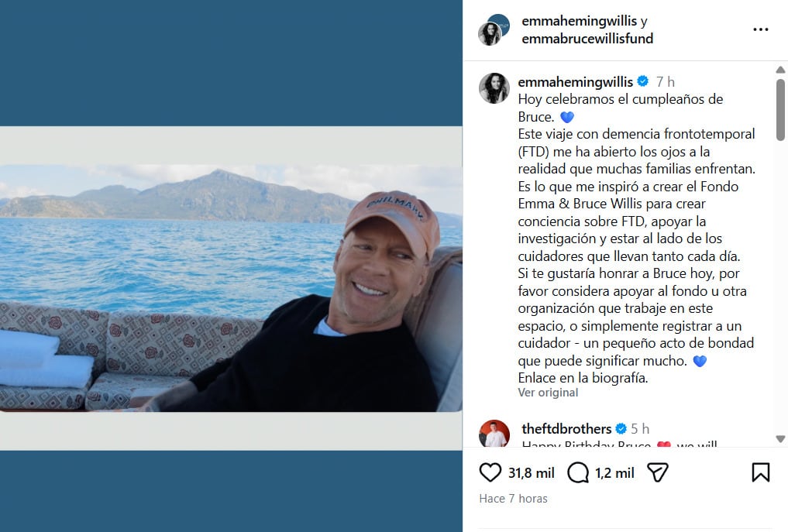788x532 pixels.
Task: Click the emmahemingwillis username in the header
Action: click(x=578, y=20)
